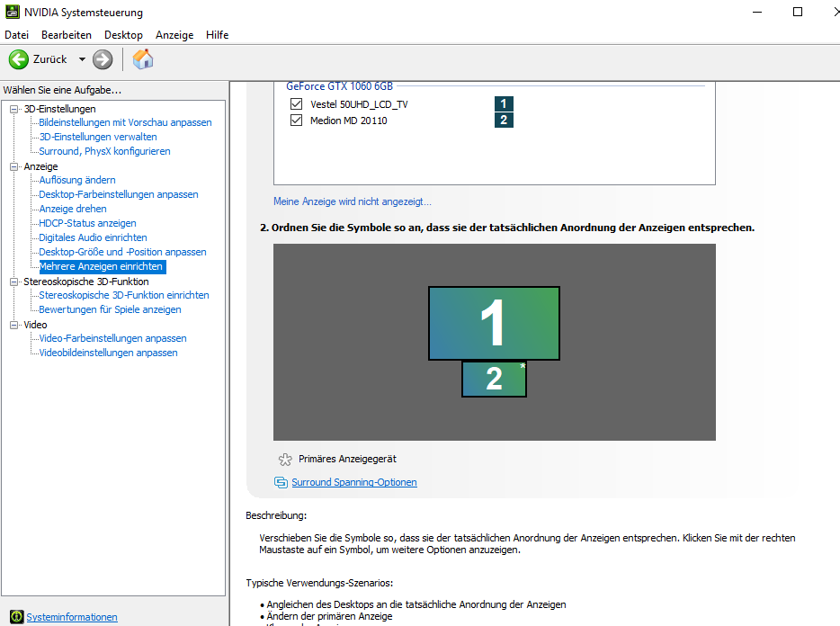Collapse the Anzeige tree node

tap(13, 166)
